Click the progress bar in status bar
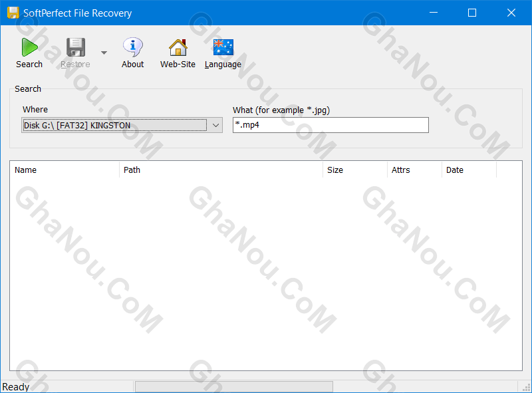Image resolution: width=532 pixels, height=393 pixels. pos(234,386)
